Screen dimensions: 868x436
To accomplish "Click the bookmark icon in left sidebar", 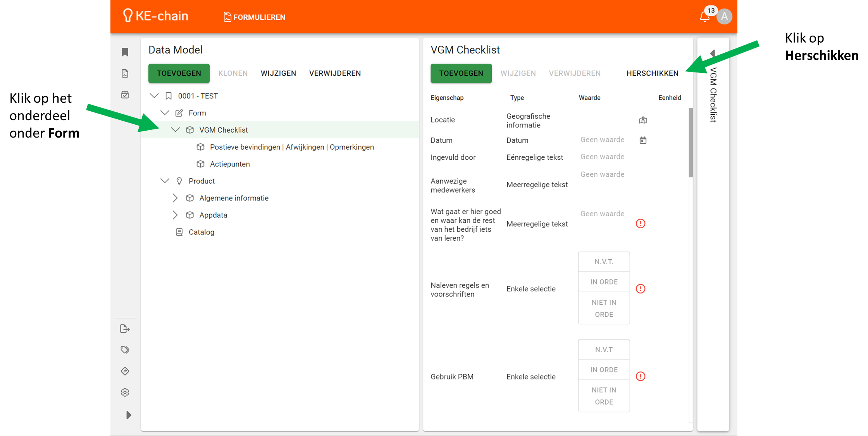I will click(x=125, y=52).
